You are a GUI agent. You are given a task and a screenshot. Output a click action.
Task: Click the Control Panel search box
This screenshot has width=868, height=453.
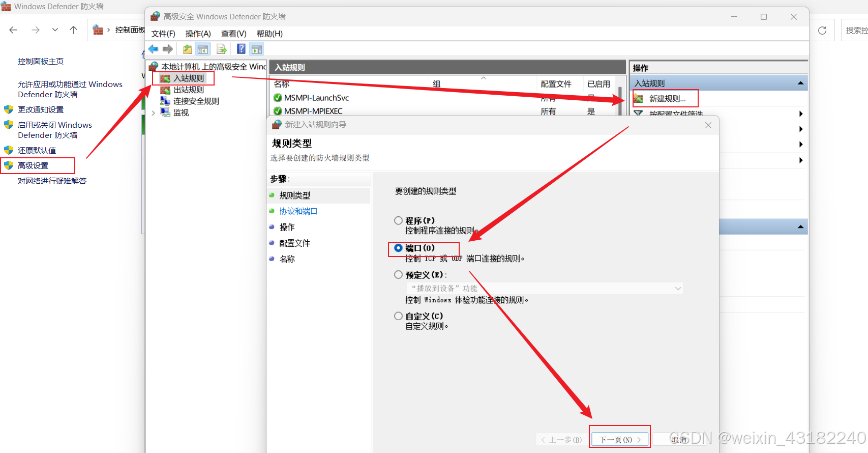click(855, 31)
